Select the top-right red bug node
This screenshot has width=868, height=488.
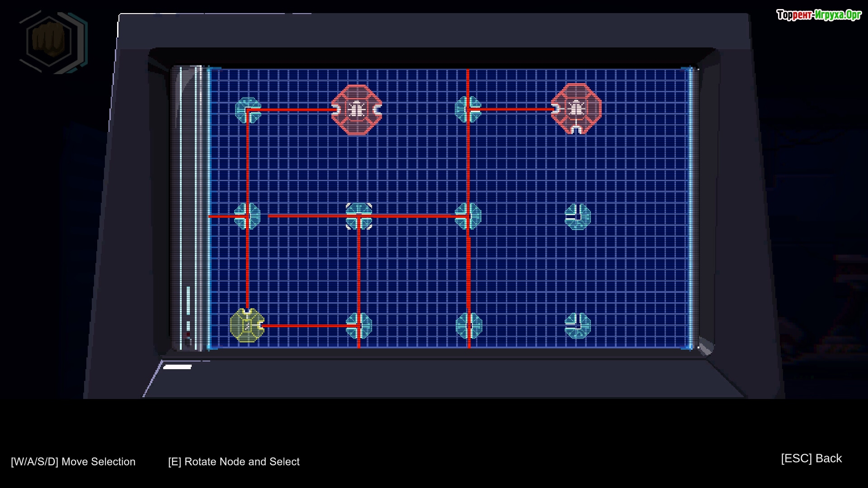576,109
